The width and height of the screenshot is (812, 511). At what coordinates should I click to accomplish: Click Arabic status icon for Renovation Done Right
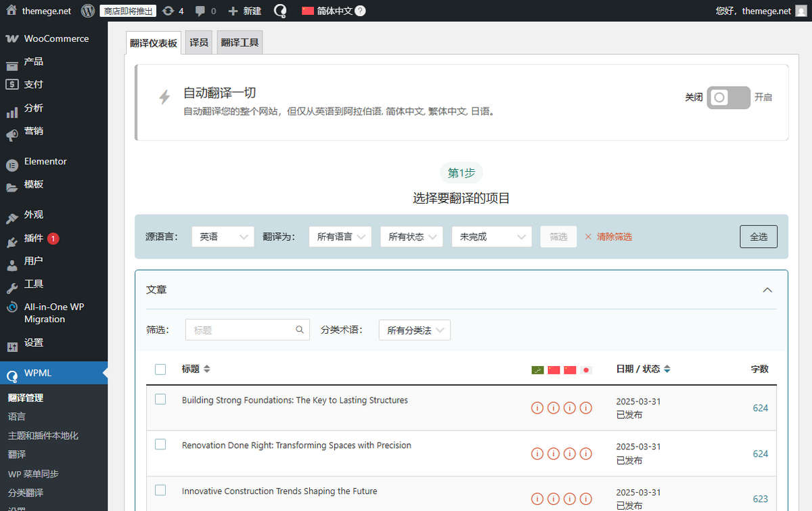coord(537,453)
